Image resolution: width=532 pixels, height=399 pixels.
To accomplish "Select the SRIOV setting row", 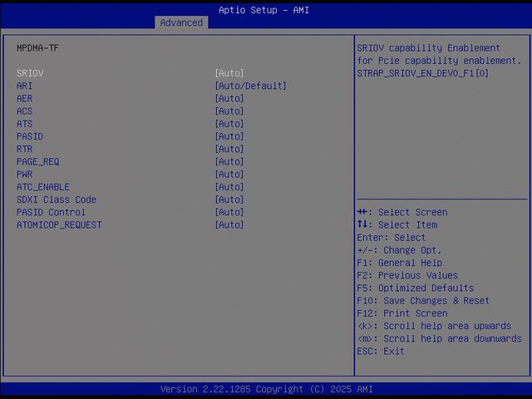I will pos(131,73).
